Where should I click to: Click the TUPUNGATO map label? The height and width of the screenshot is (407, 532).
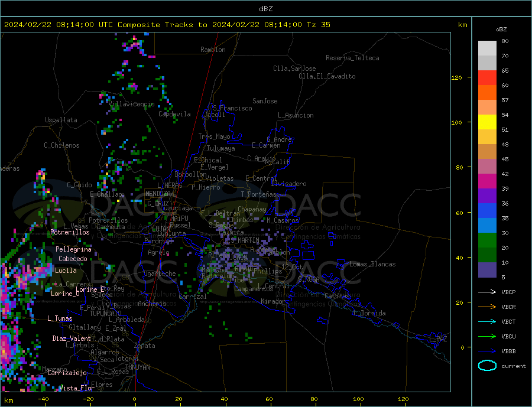(106, 314)
